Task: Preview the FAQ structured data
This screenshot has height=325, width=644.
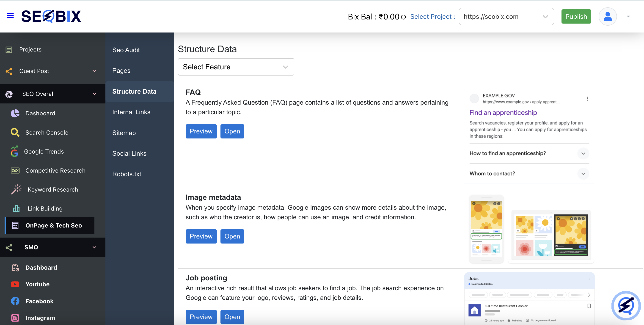Action: pos(201,131)
